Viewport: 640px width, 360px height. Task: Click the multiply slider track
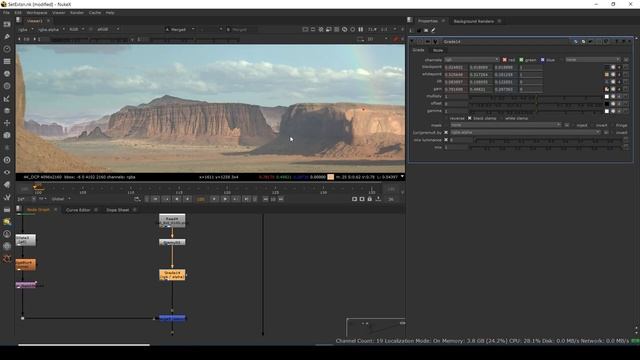(x=536, y=97)
